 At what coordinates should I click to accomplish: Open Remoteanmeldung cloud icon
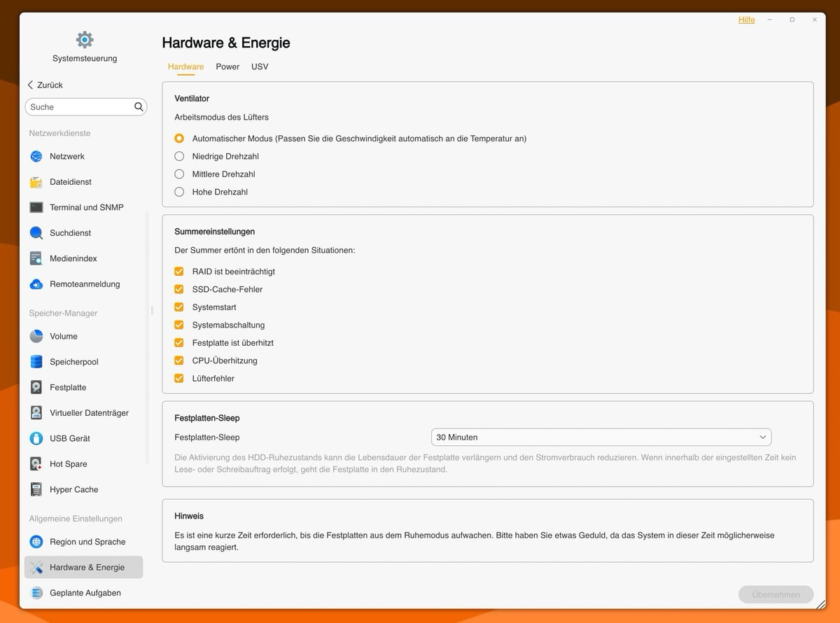click(36, 284)
